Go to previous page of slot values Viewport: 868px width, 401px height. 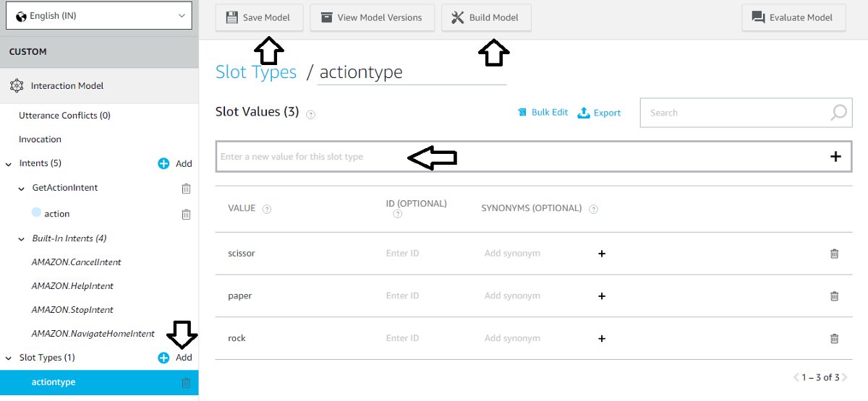pyautogui.click(x=796, y=377)
